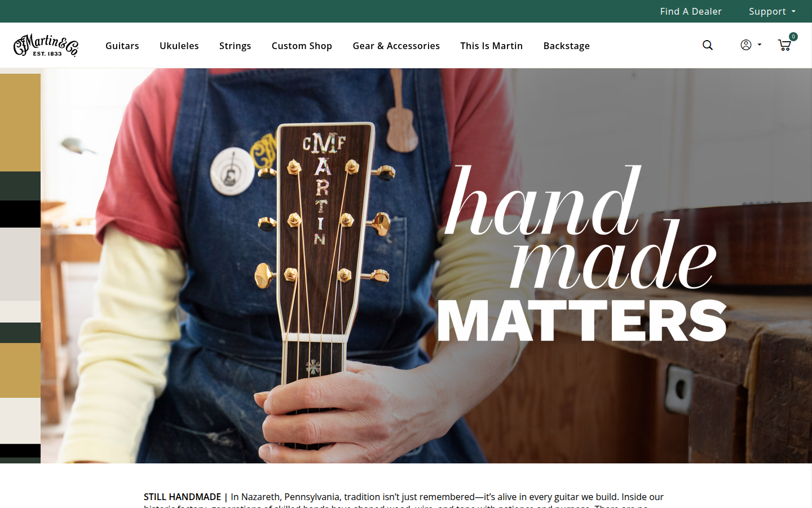
Task: Visit the Backstage section
Action: click(x=566, y=46)
